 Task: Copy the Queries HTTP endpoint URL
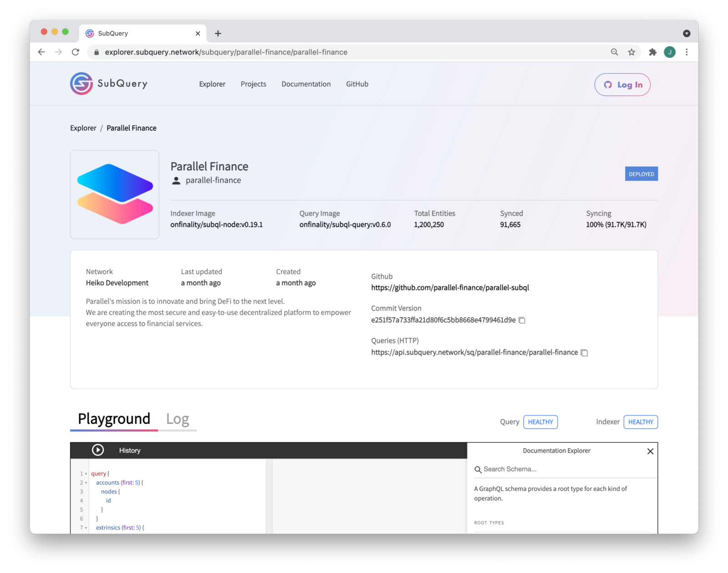click(x=584, y=353)
